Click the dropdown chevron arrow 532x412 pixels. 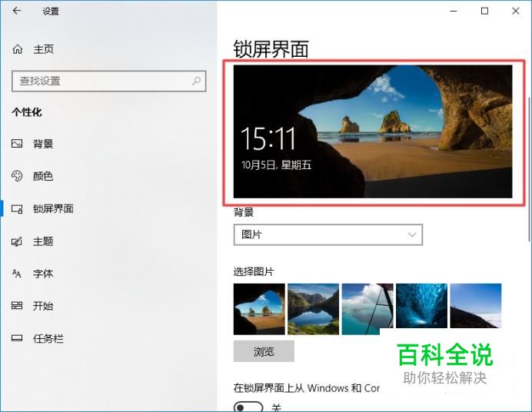pyautogui.click(x=412, y=234)
